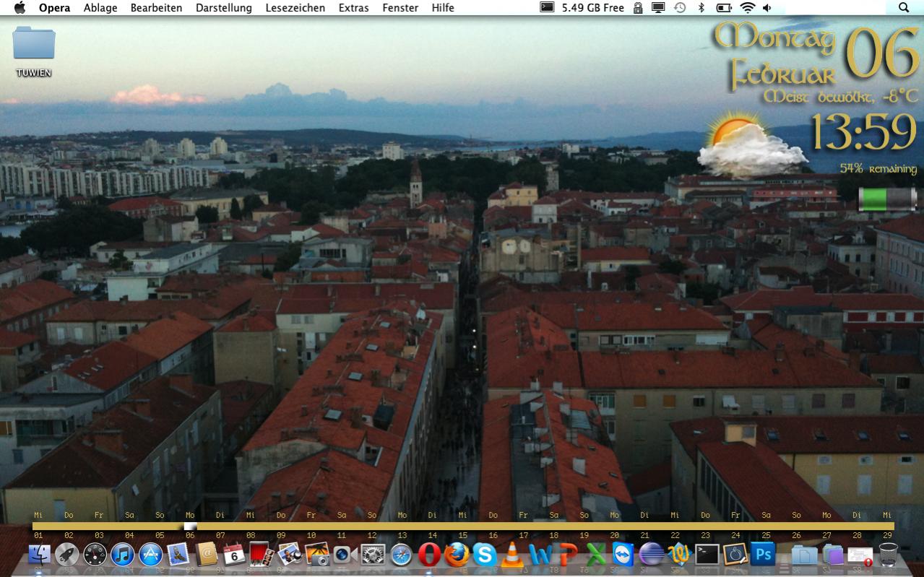Click the Wi-Fi status icon
Viewport: 924px width, 577px height.
(x=748, y=8)
